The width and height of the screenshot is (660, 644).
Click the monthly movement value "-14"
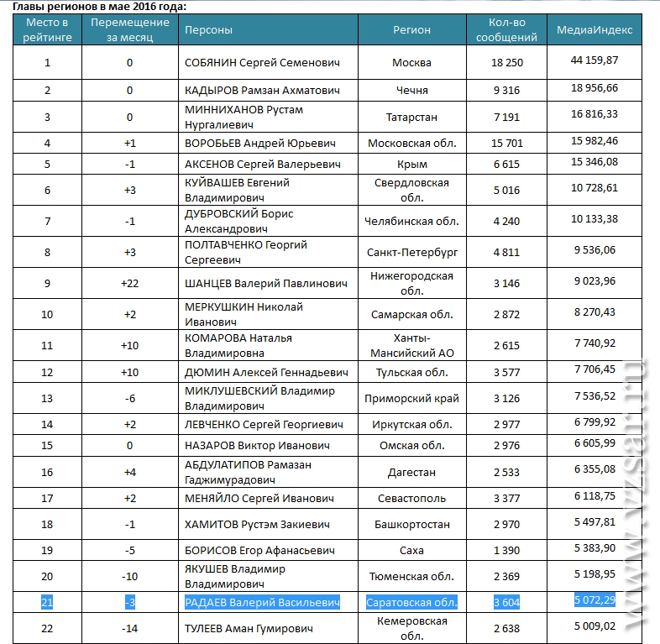pyautogui.click(x=129, y=629)
